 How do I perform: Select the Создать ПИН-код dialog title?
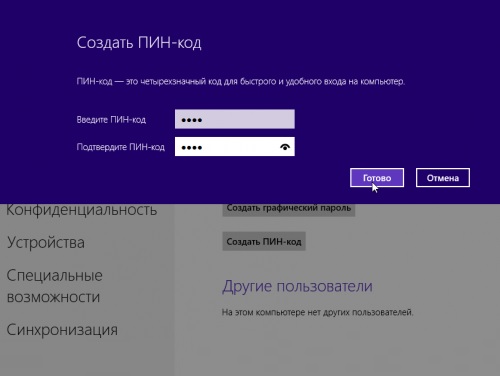[139, 43]
